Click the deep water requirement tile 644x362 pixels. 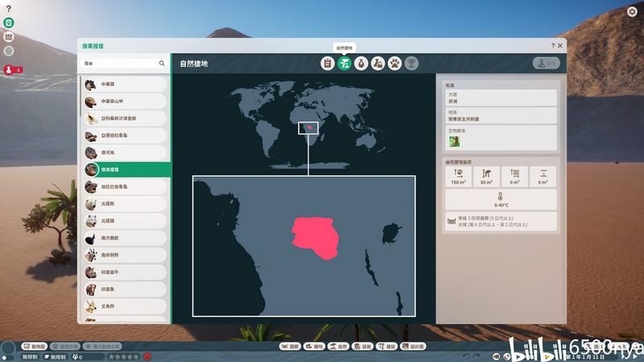click(x=543, y=176)
